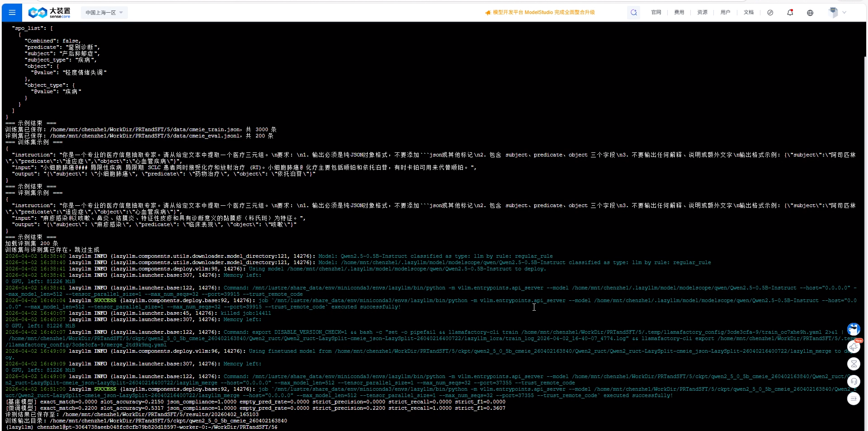Open the 文档 menu item

tap(749, 13)
